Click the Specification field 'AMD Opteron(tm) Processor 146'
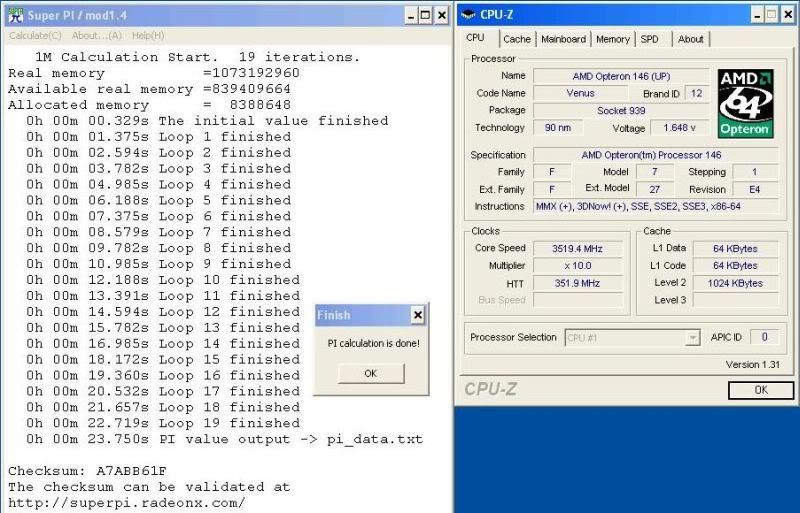 [x=656, y=155]
